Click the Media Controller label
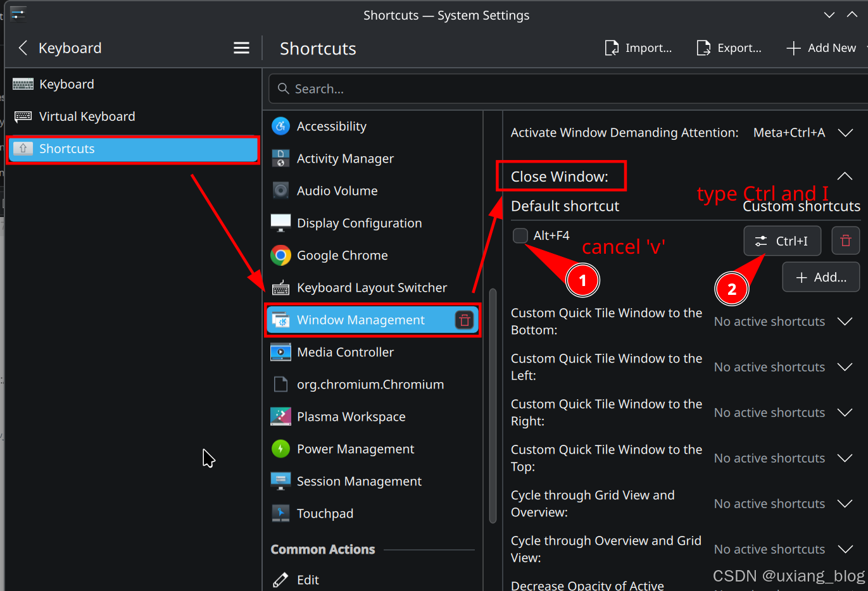Image resolution: width=868 pixels, height=591 pixels. point(345,352)
